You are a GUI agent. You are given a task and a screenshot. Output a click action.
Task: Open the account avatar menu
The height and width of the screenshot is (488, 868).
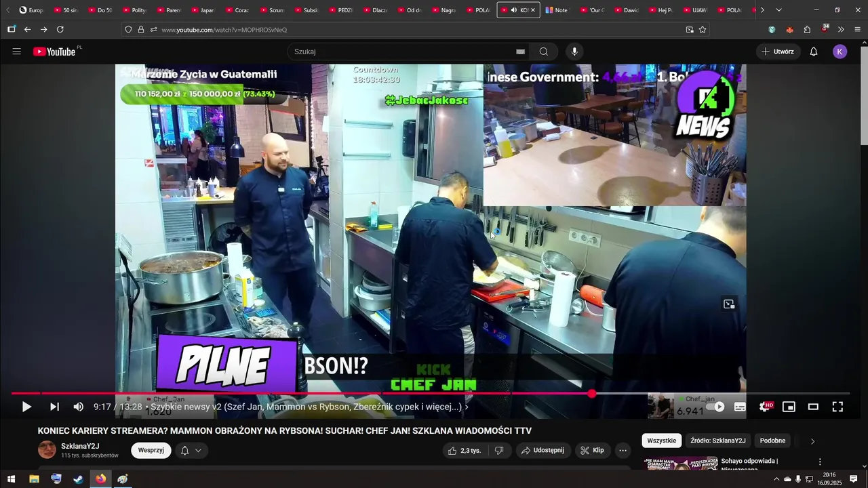click(x=840, y=52)
